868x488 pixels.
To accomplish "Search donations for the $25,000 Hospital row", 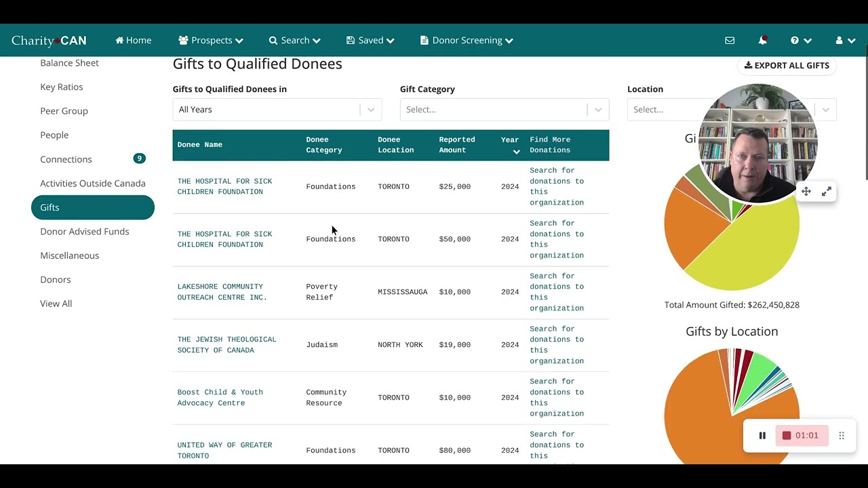I will click(x=557, y=186).
